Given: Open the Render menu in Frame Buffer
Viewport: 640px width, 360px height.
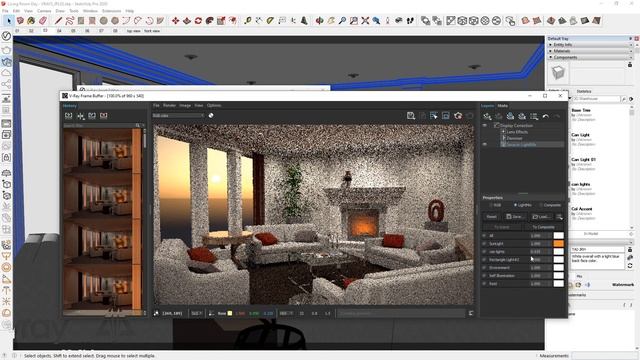Looking at the screenshot, I should tap(169, 105).
